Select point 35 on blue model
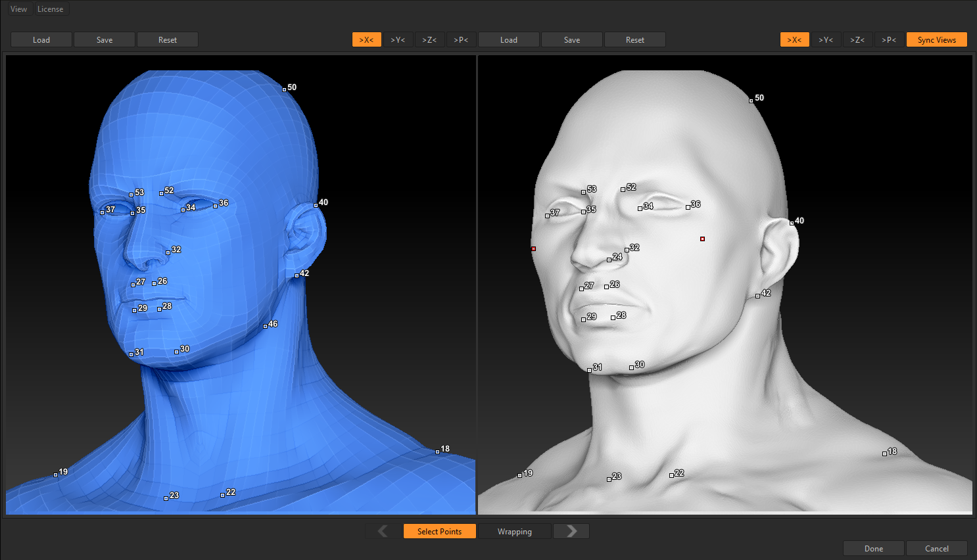This screenshot has height=560, width=977. [x=133, y=213]
